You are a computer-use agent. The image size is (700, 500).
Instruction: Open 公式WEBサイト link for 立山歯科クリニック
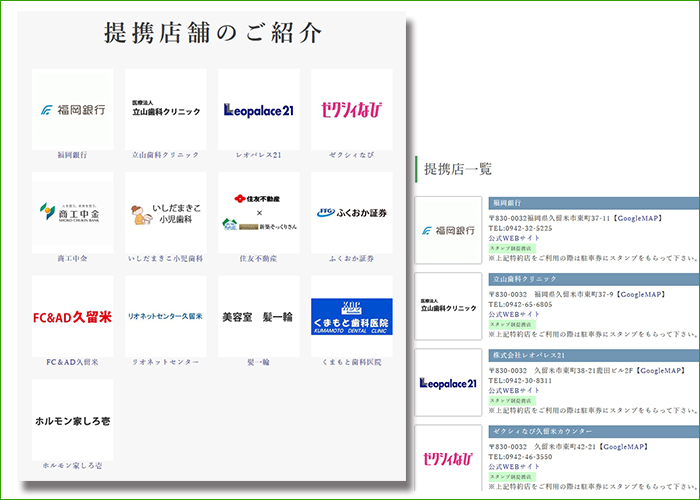(x=514, y=315)
